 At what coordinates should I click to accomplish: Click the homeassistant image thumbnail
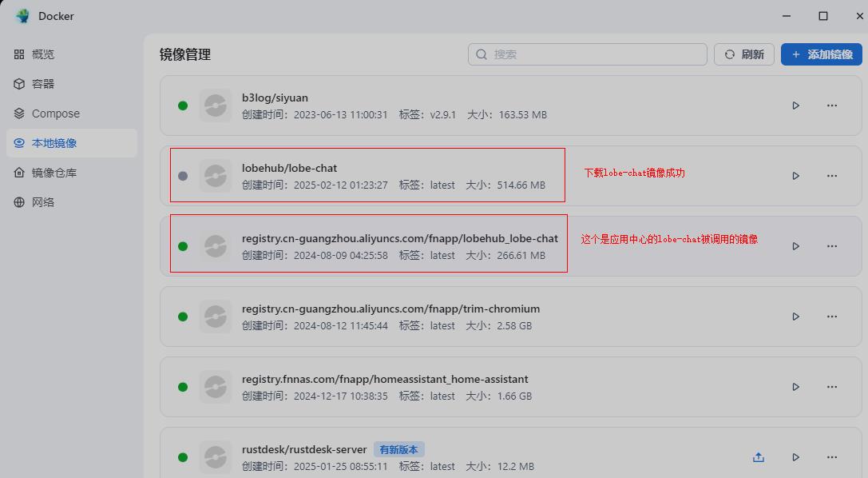[216, 387]
